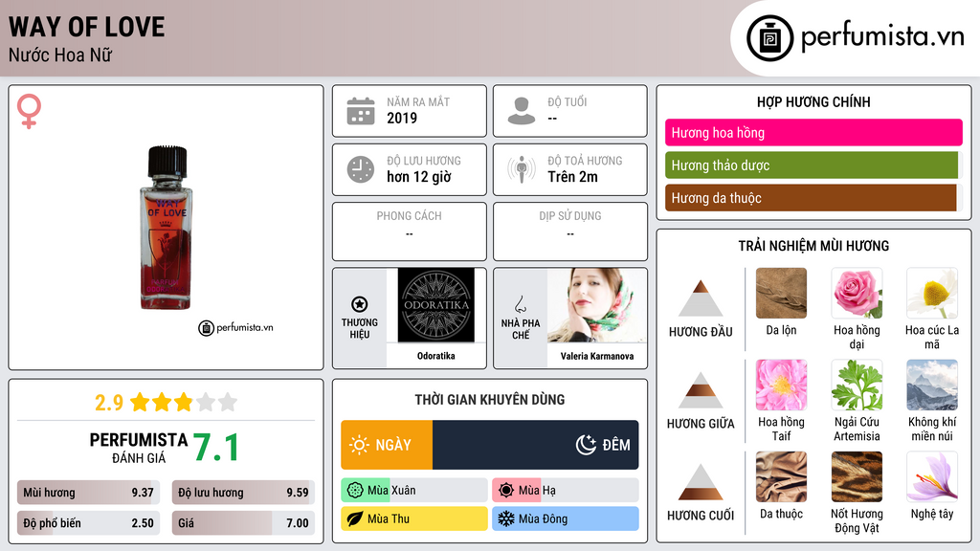The width and height of the screenshot is (980, 551).
Task: Click the Nước Hoa Nữ subtitle
Action: tap(60, 55)
